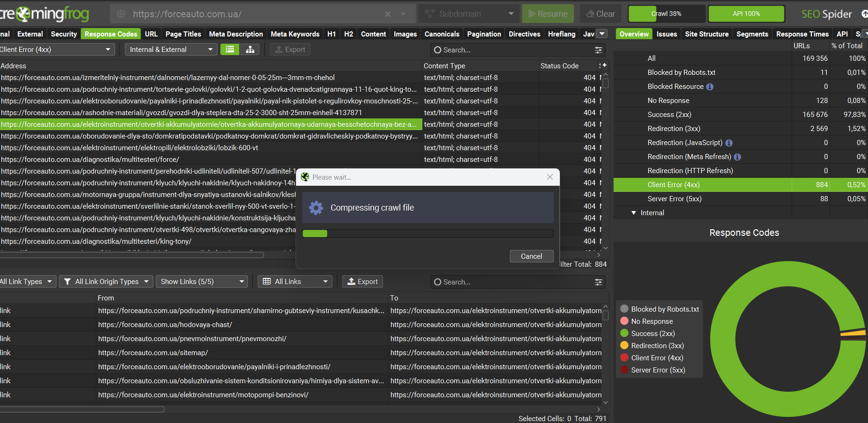The height and width of the screenshot is (423, 868).
Task: Click the Resume crawl button
Action: point(548,14)
